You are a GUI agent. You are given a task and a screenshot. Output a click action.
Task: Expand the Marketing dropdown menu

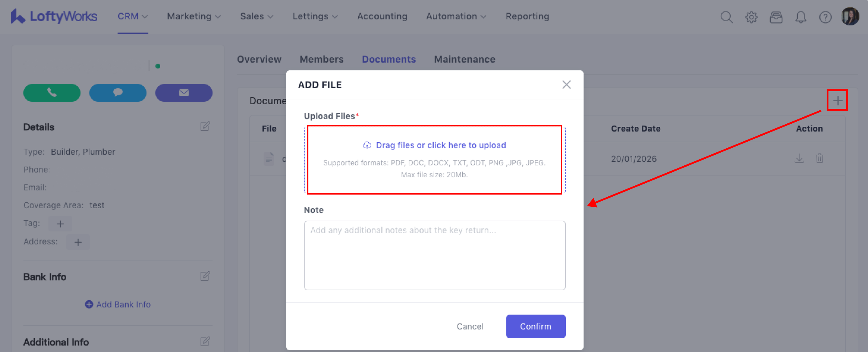[x=194, y=16]
